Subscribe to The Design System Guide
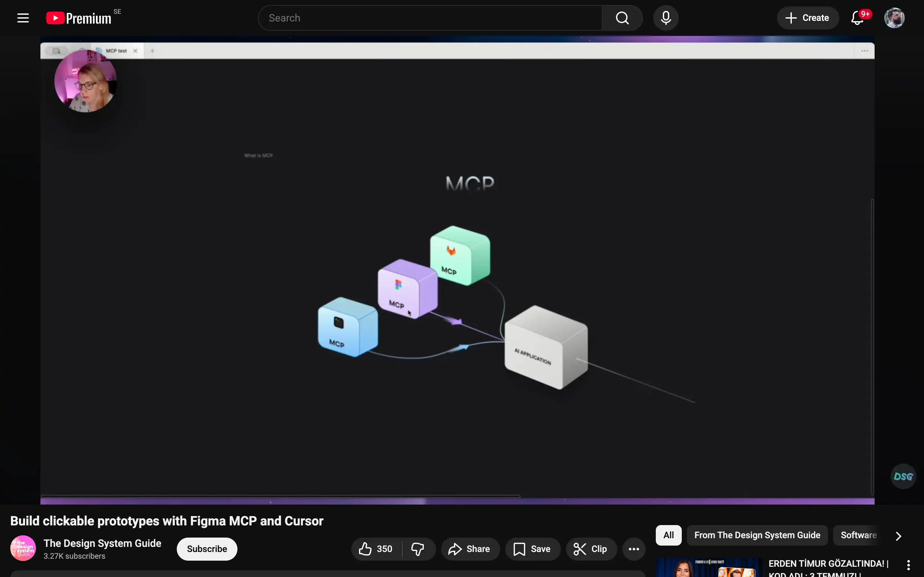Image resolution: width=924 pixels, height=577 pixels. tap(207, 549)
